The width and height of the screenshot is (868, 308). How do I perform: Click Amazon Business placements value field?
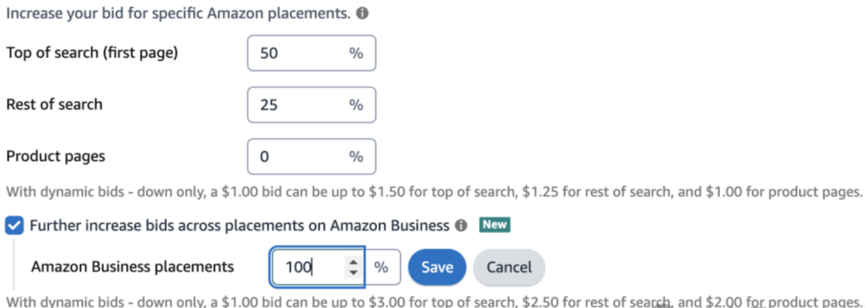(x=317, y=268)
